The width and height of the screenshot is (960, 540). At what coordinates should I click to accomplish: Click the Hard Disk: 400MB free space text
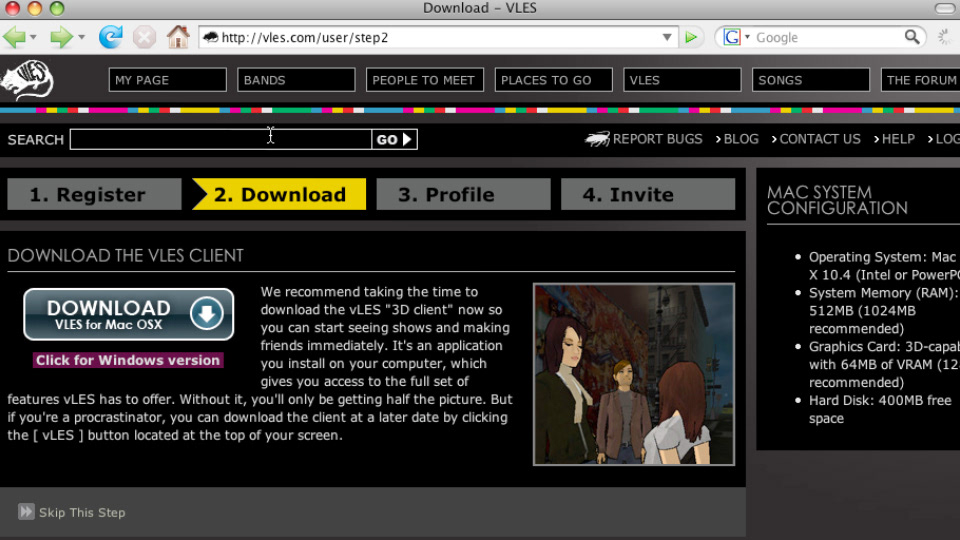coord(880,409)
